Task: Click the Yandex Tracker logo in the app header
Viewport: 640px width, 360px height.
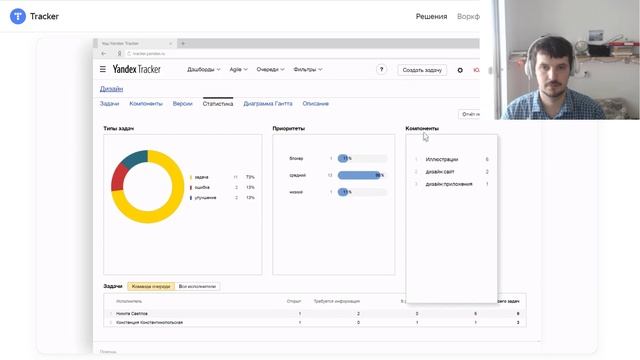Action: click(137, 69)
